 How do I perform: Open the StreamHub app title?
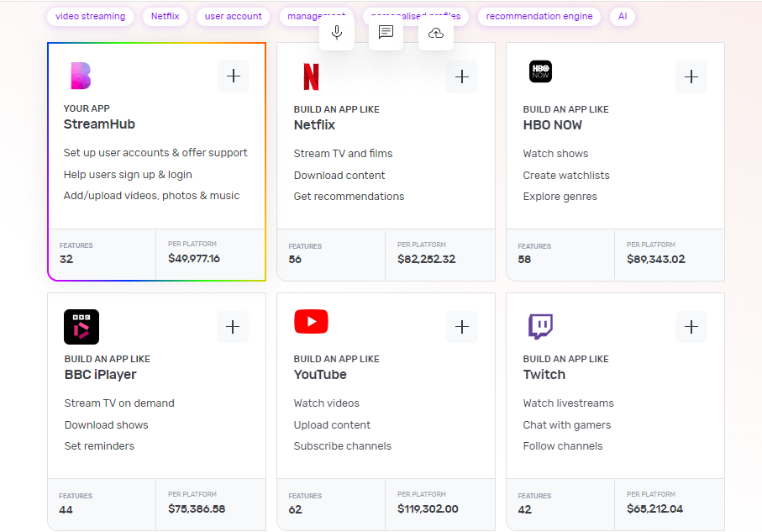[99, 124]
